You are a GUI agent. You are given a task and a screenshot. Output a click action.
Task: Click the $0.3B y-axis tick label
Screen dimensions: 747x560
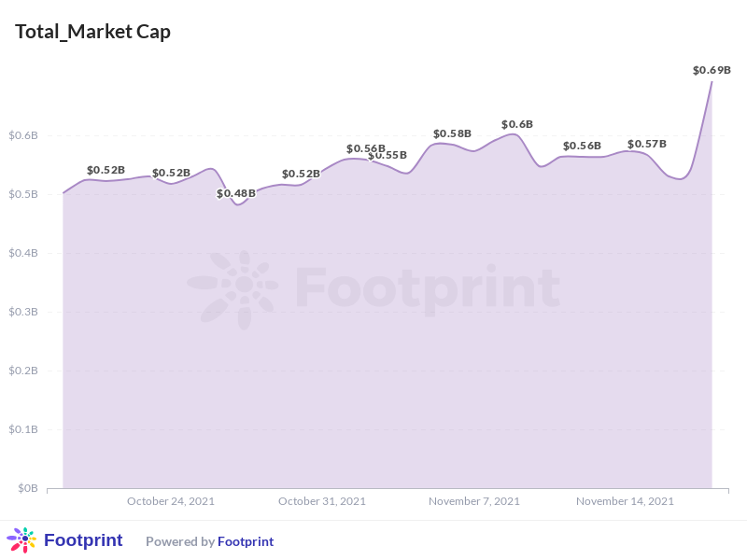coord(24,312)
